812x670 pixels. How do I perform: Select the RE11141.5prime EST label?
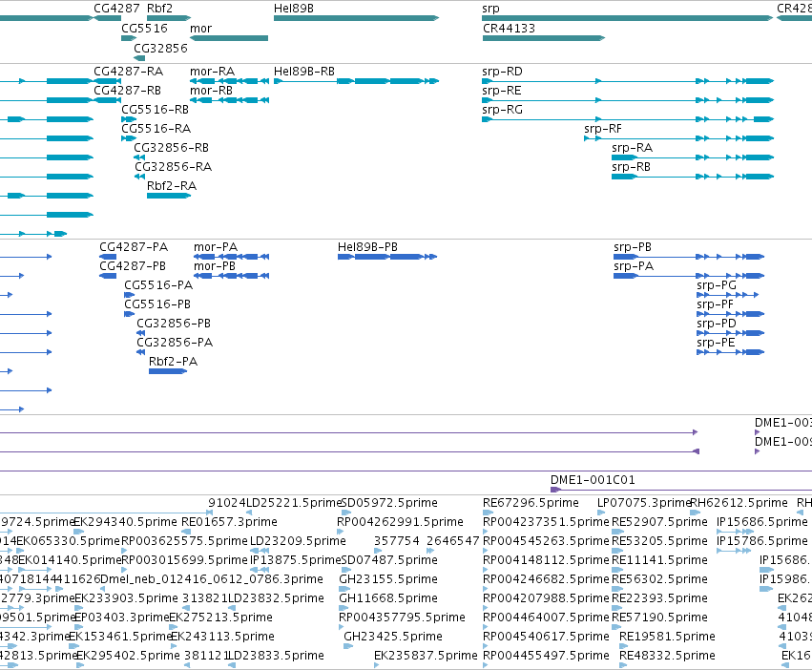click(x=659, y=560)
